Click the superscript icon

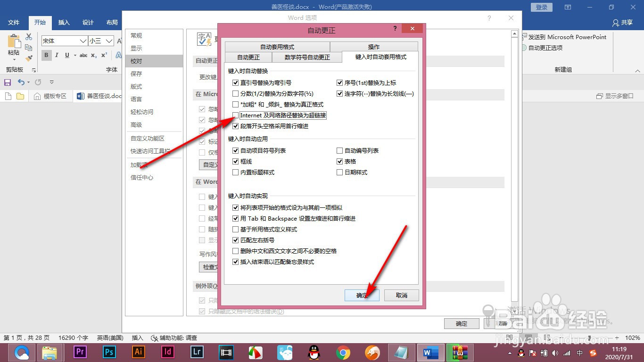104,55
